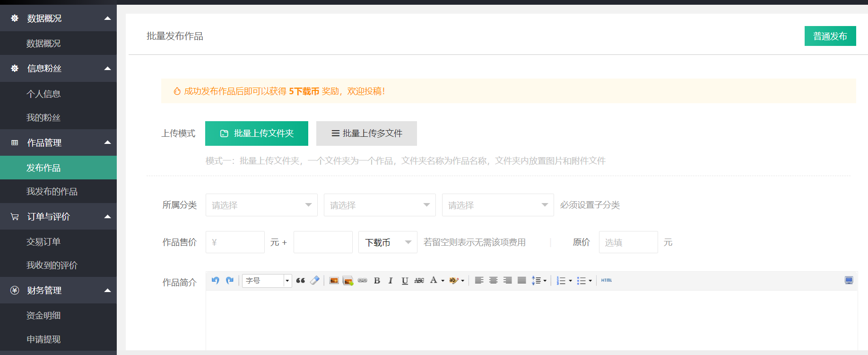Open highlight color dropdown arrow
Image resolution: width=868 pixels, height=355 pixels.
click(x=462, y=281)
